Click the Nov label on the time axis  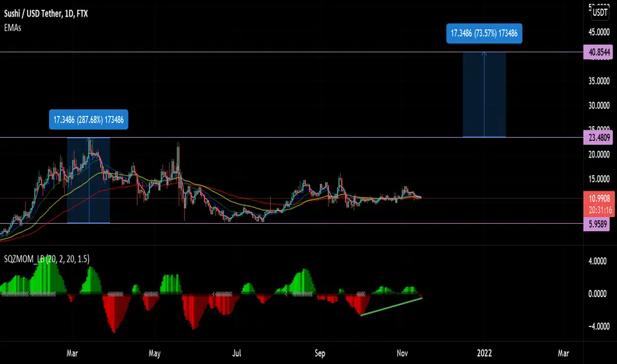(402, 353)
